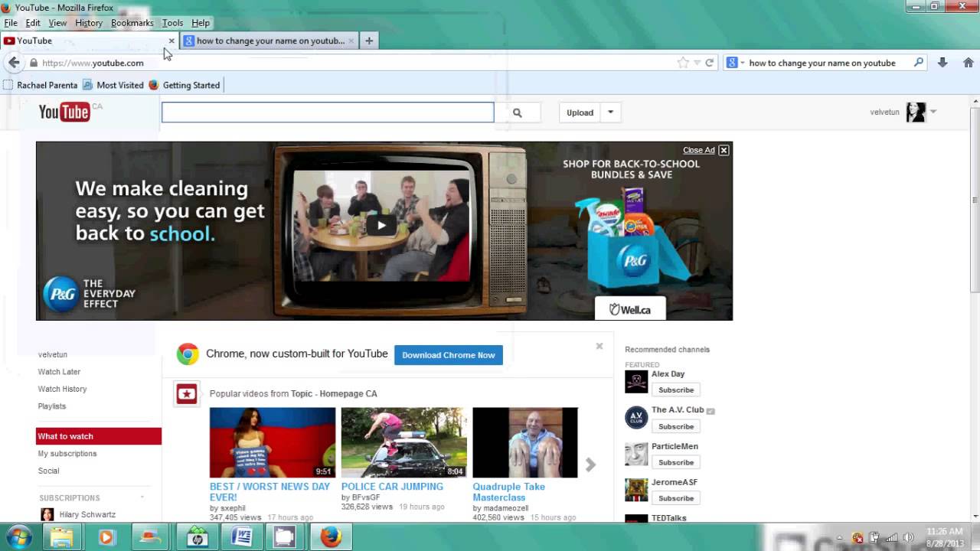Open Rachael Parenta bookmark
Screen dimensions: 980x551
click(x=41, y=85)
